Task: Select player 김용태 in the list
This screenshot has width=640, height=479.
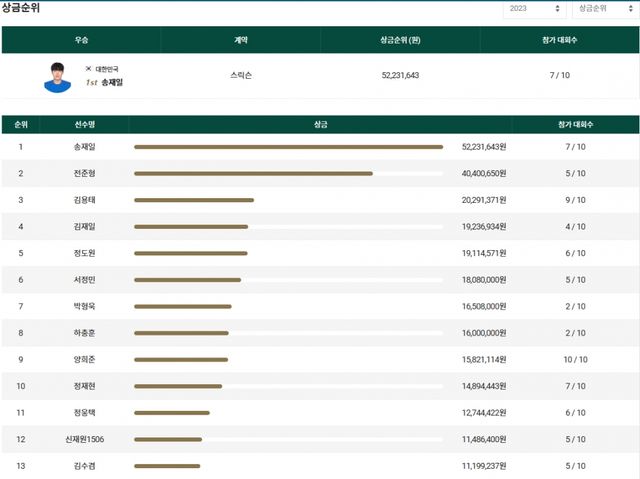Action: (85, 200)
